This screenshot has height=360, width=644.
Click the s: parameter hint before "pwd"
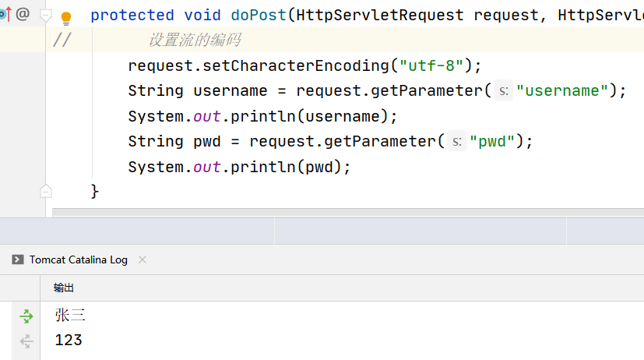(456, 142)
